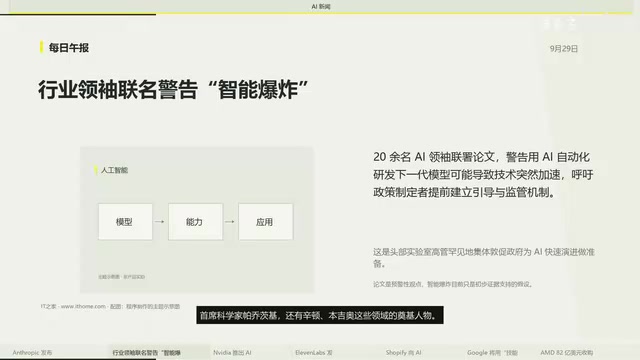
Task: Click the IT之家 www.ithome.com source credit
Action: click(x=110, y=306)
